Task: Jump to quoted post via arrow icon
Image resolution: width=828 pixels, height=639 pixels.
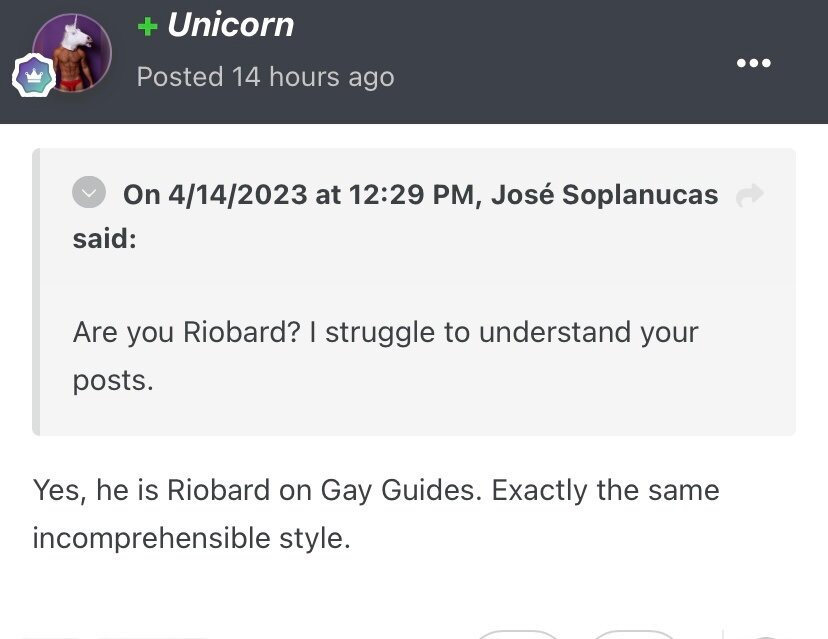Action: pyautogui.click(x=750, y=195)
